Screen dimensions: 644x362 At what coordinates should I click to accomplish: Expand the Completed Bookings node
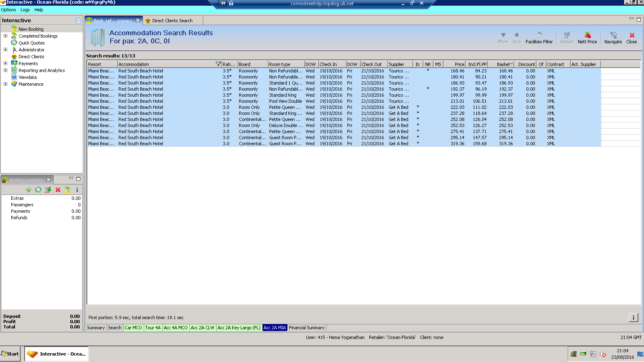coord(5,36)
